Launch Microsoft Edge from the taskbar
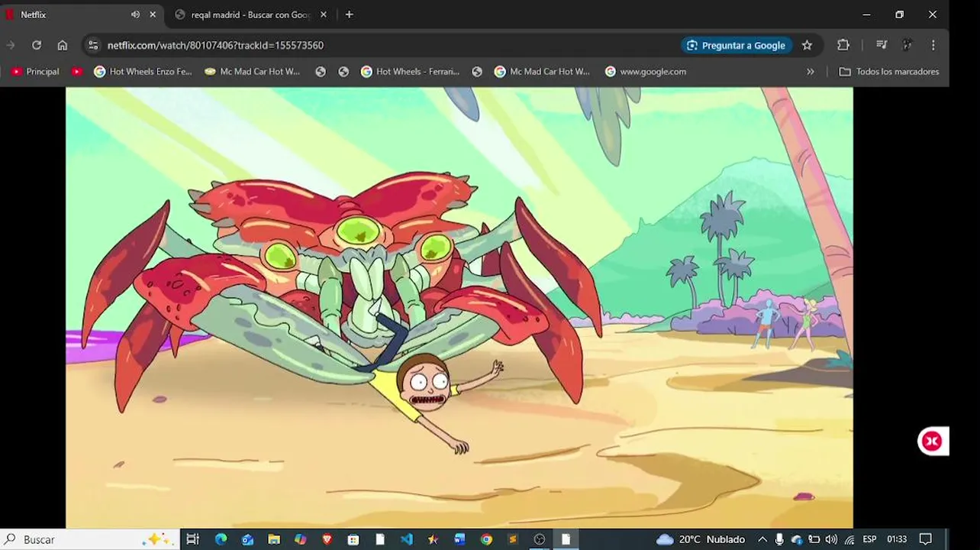The height and width of the screenshot is (550, 980). (221, 539)
